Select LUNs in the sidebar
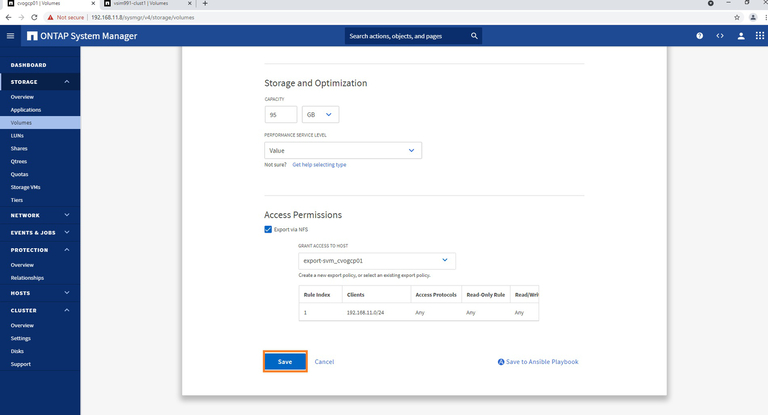The height and width of the screenshot is (415, 768). click(x=17, y=135)
